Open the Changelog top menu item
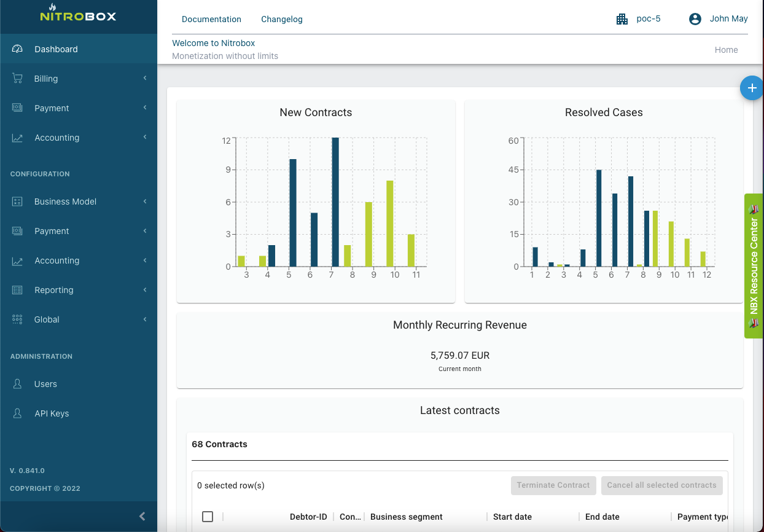The image size is (764, 532). pos(281,19)
